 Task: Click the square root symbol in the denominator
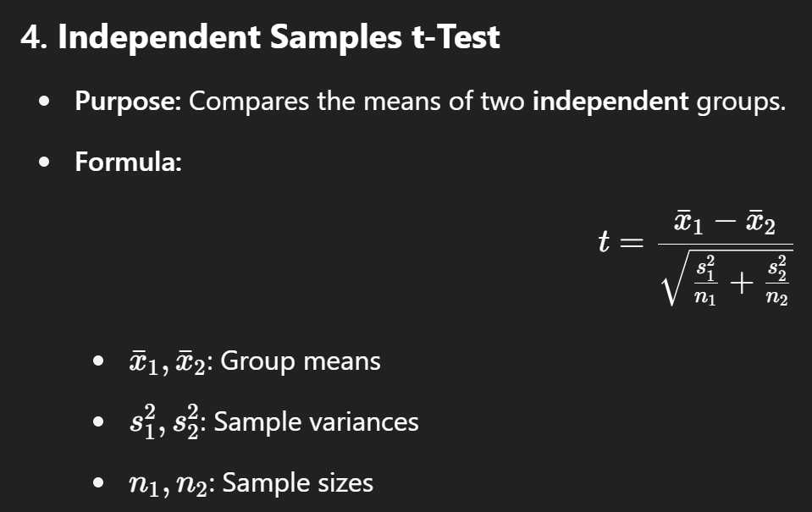point(671,279)
